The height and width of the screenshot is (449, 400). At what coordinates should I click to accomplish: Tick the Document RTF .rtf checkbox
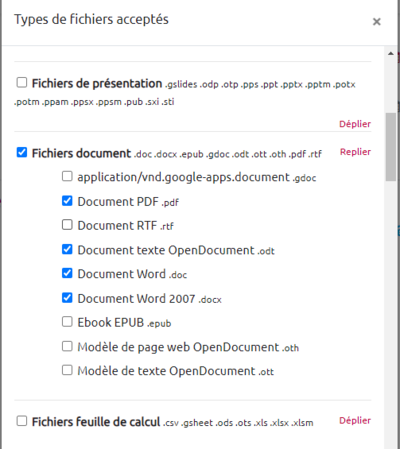tap(67, 225)
